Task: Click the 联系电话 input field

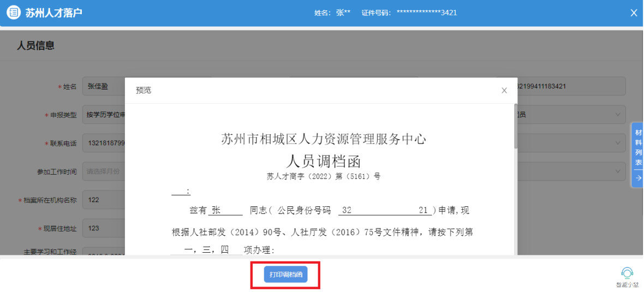Action: pyautogui.click(x=104, y=143)
